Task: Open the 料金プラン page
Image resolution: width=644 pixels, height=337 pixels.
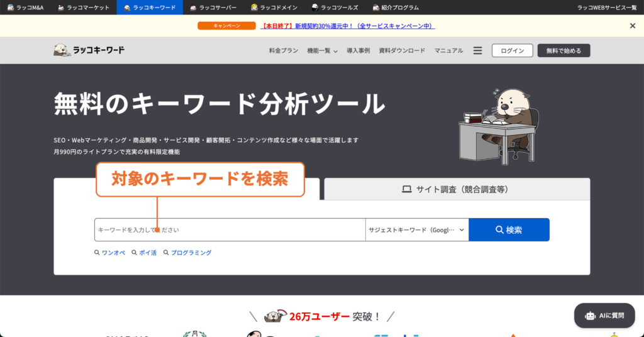Action: pyautogui.click(x=284, y=50)
